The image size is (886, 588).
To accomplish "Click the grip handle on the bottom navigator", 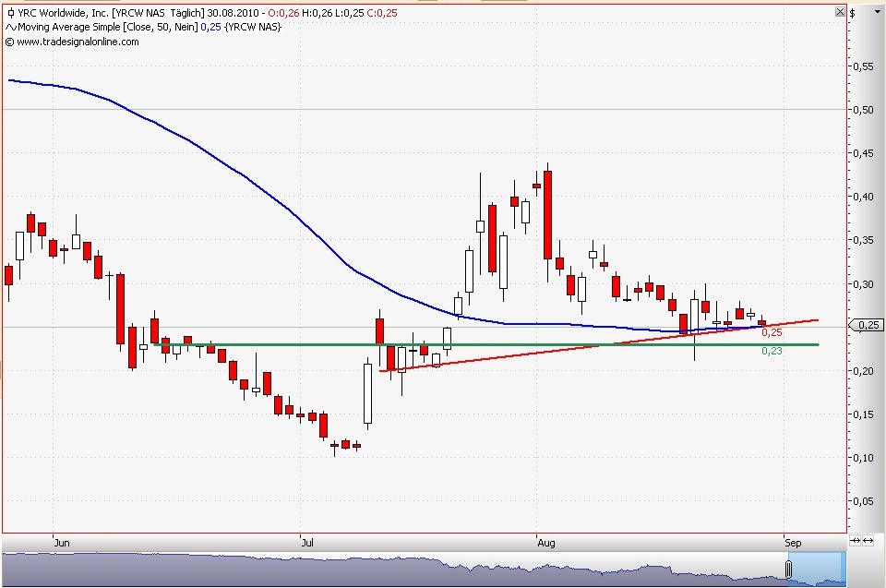I will (789, 569).
